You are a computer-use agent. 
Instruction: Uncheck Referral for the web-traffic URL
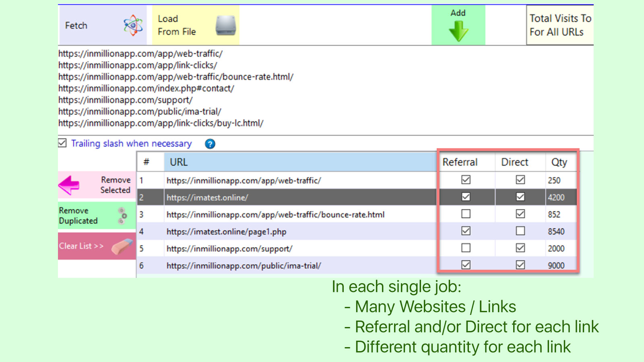pos(466,180)
